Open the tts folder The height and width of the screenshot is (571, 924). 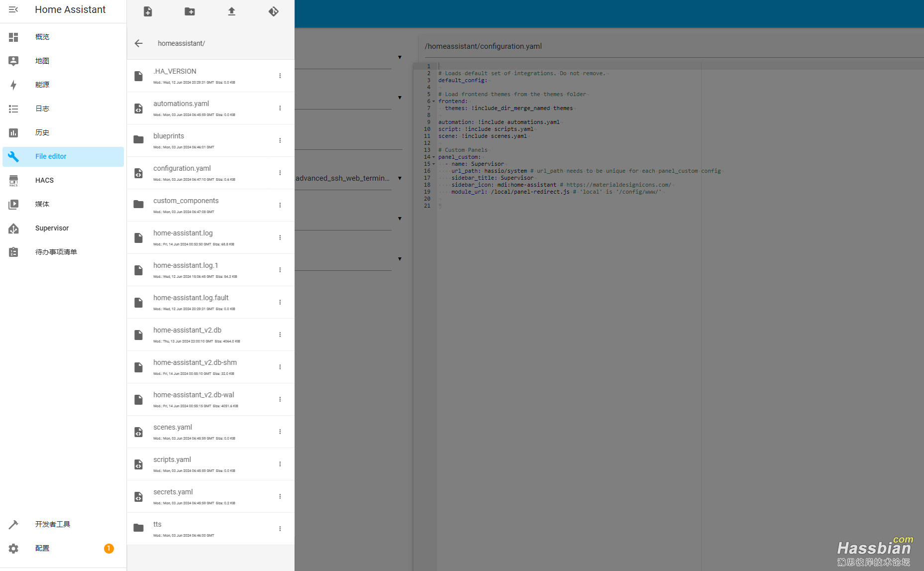tap(210, 529)
